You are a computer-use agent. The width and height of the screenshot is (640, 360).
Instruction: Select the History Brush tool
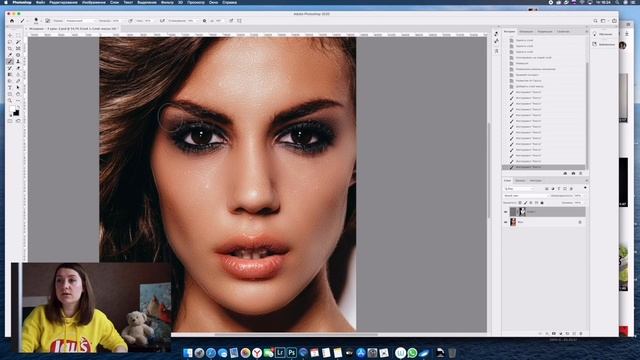click(x=10, y=68)
